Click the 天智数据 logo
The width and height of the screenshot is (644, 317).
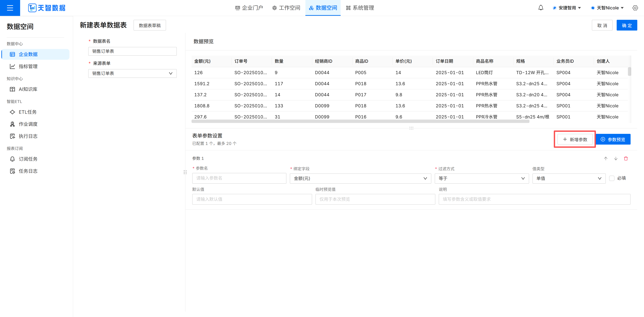click(x=47, y=8)
